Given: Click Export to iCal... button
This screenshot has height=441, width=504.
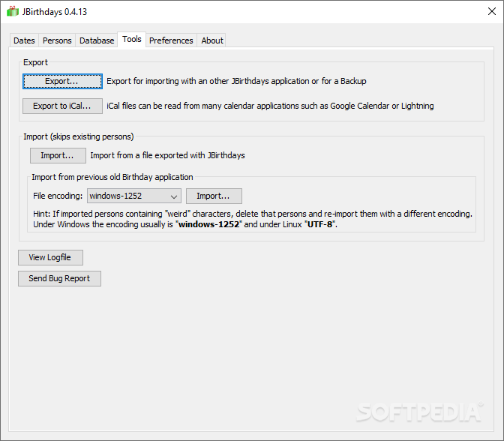Looking at the screenshot, I should pyautogui.click(x=63, y=106).
